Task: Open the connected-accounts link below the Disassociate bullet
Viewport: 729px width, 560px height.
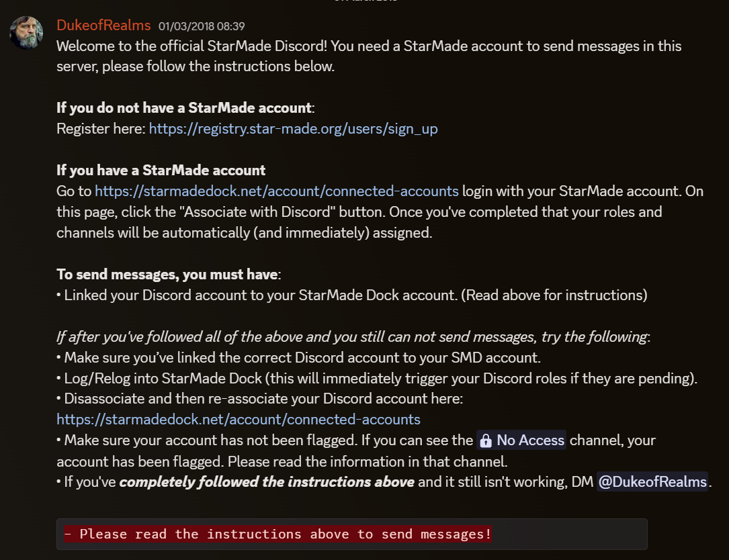Action: [238, 420]
